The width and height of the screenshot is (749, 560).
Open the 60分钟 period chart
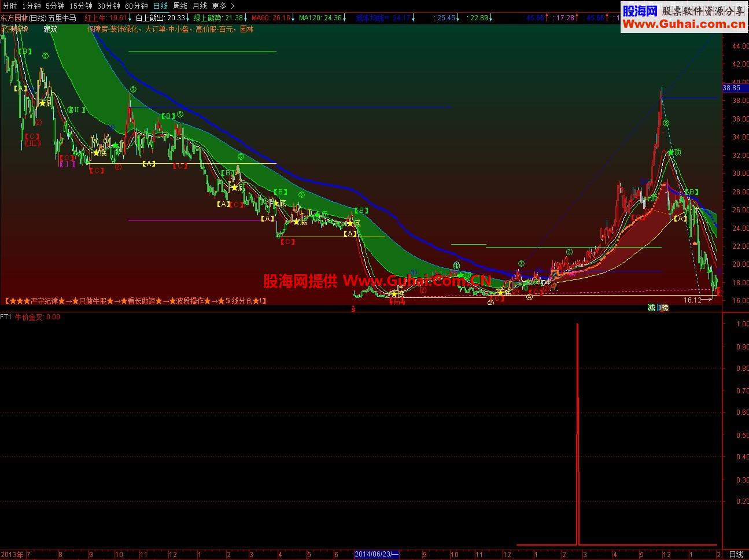[x=136, y=6]
